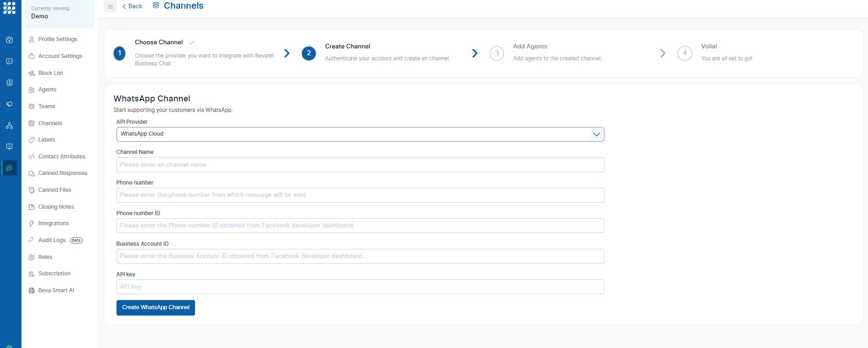
Task: Open the Roles label
Action: (45, 257)
